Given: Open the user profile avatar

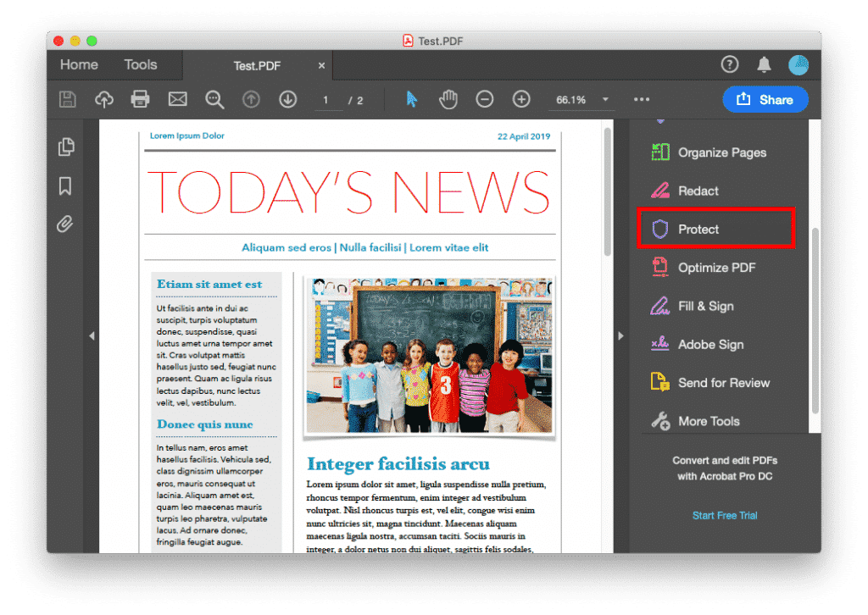Looking at the screenshot, I should tap(798, 64).
